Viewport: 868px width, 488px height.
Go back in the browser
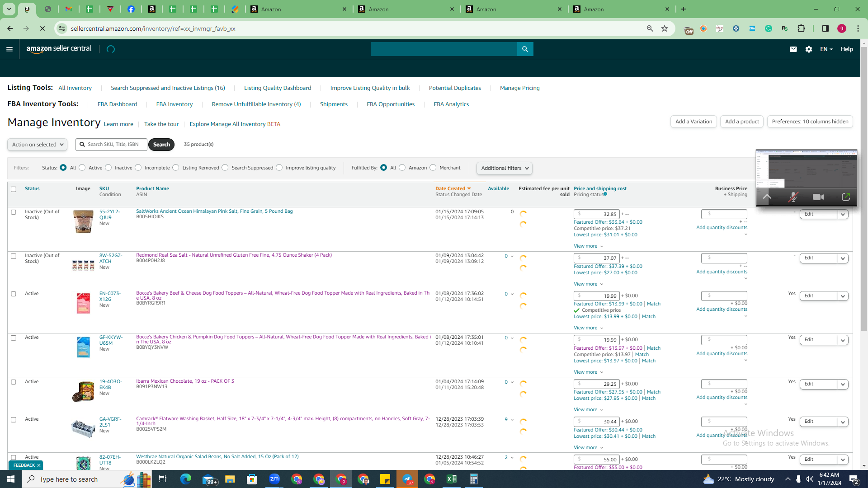click(x=10, y=28)
